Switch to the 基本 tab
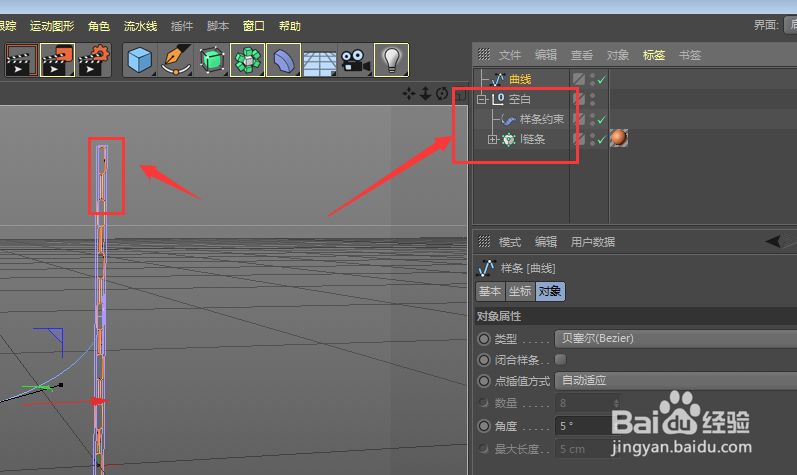797x475 pixels. [x=490, y=291]
